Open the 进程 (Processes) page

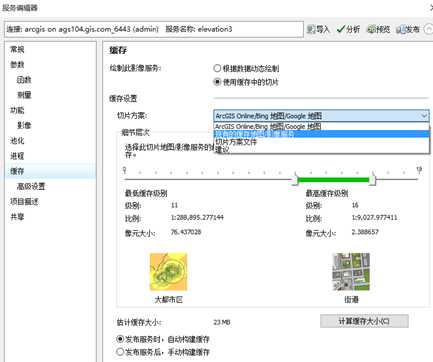(17, 156)
